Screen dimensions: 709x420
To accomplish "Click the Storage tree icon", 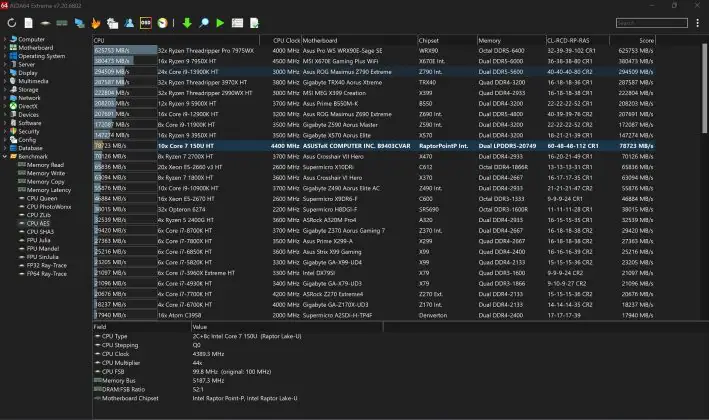I will pyautogui.click(x=14, y=90).
